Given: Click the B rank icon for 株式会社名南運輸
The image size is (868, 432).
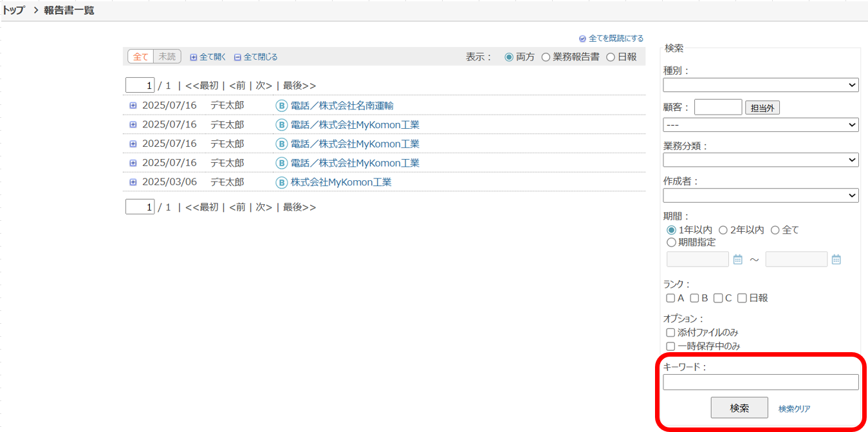Looking at the screenshot, I should [x=281, y=106].
